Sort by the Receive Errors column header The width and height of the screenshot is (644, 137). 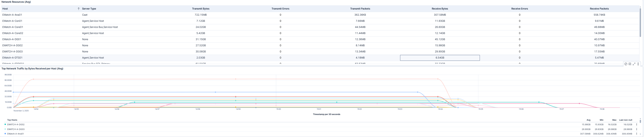[x=520, y=9]
